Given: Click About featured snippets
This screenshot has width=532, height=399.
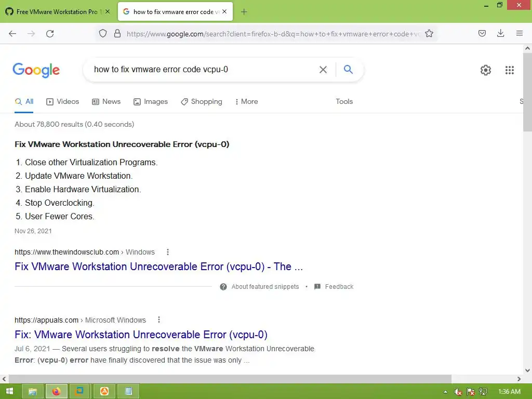Looking at the screenshot, I should [265, 287].
